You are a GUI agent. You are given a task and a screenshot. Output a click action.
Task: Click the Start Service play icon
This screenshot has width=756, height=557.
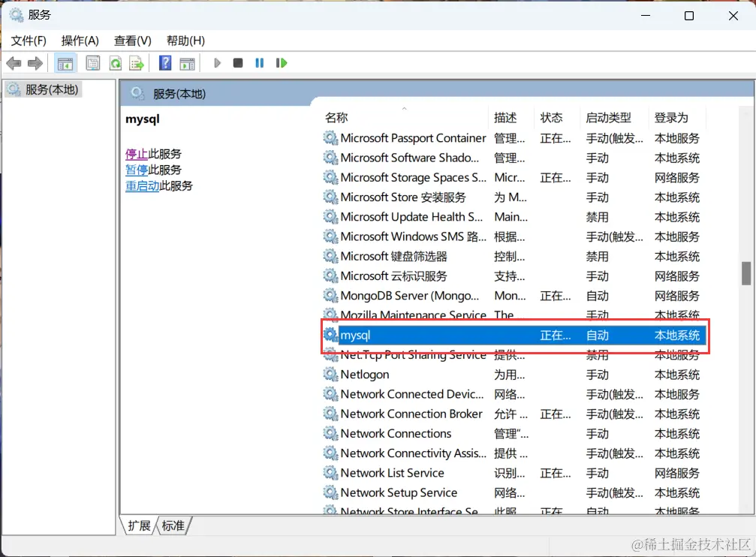tap(217, 63)
